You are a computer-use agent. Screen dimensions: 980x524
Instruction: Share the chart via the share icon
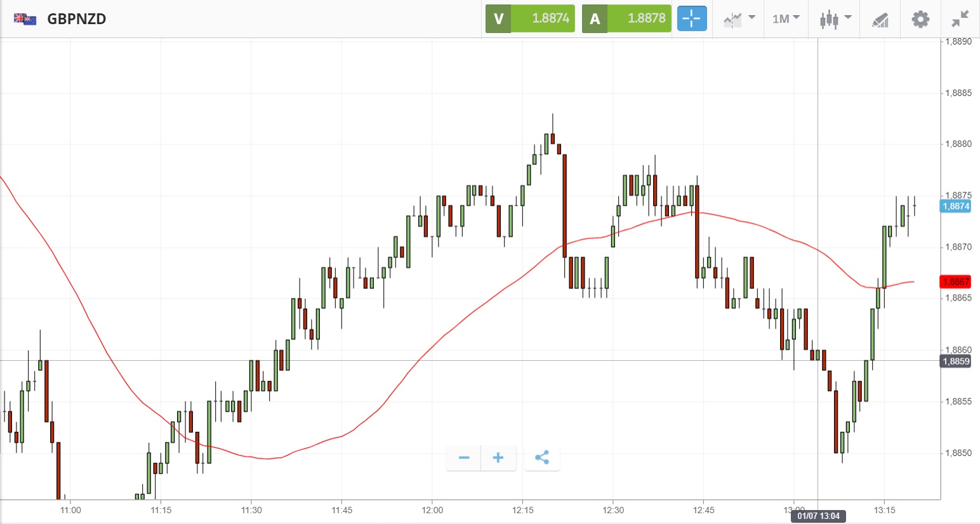(x=542, y=457)
